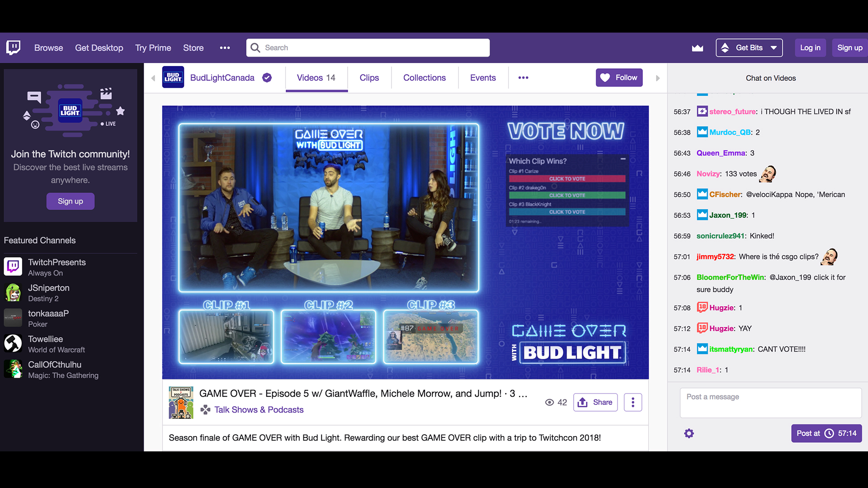The width and height of the screenshot is (868, 488).
Task: Vote for Clip #2 green bar
Action: coord(567,195)
